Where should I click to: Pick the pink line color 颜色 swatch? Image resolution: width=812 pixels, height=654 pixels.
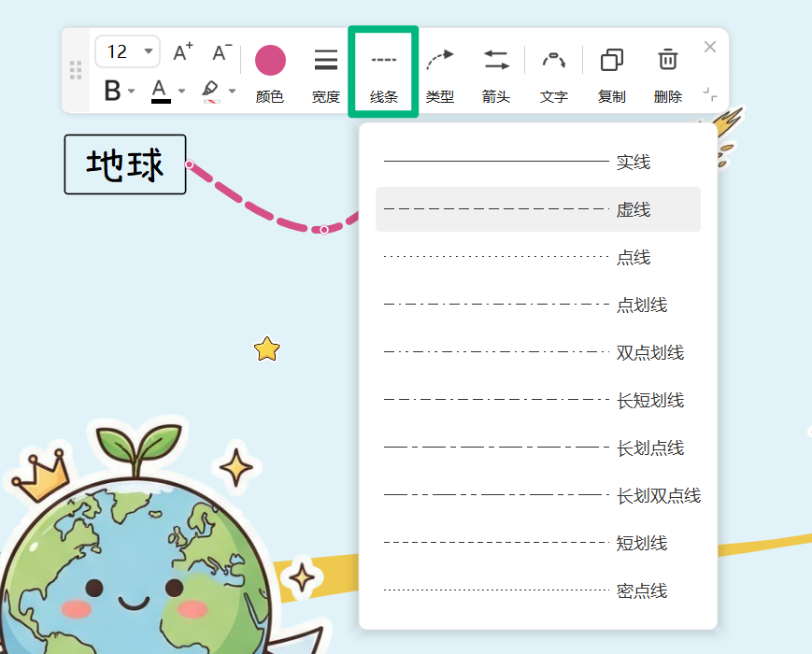(x=270, y=60)
